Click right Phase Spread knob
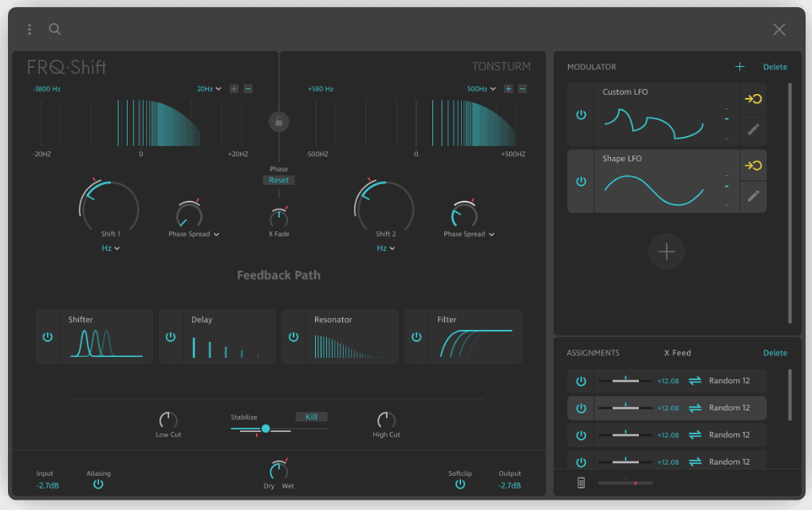812x510 pixels. (x=464, y=214)
